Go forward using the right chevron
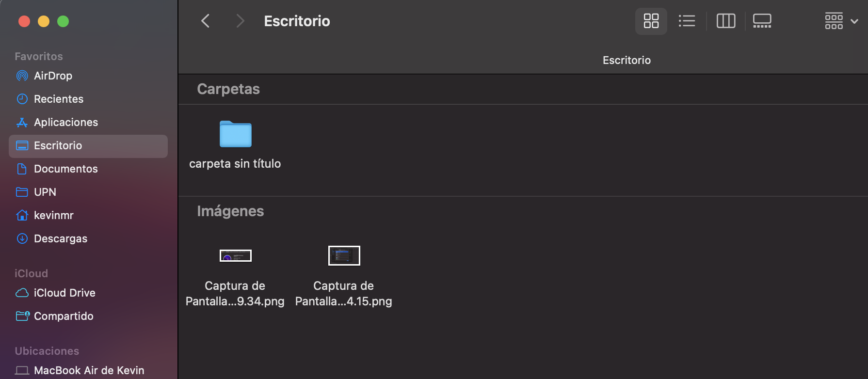The image size is (868, 379). 240,21
